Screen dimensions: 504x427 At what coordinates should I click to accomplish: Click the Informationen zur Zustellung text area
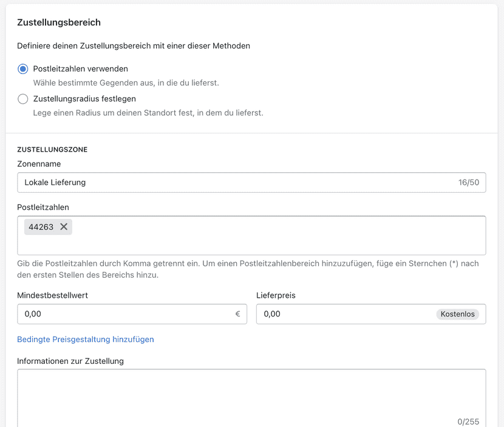(x=251, y=398)
